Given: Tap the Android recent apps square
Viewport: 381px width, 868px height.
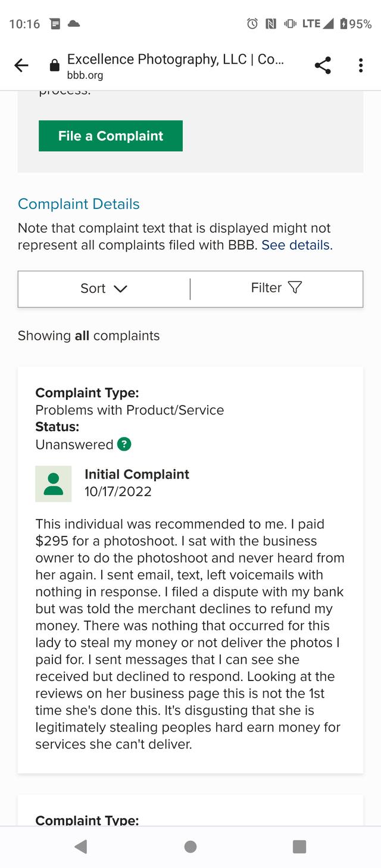Looking at the screenshot, I should point(299,847).
